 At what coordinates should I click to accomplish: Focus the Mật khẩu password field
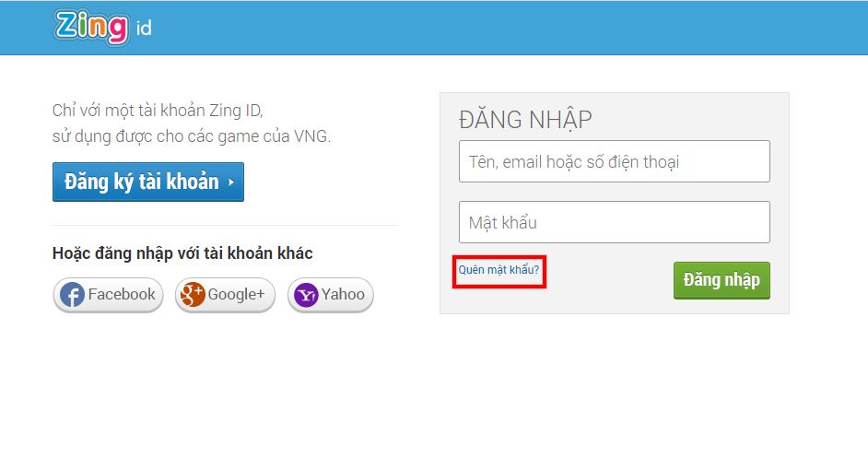pyautogui.click(x=615, y=222)
